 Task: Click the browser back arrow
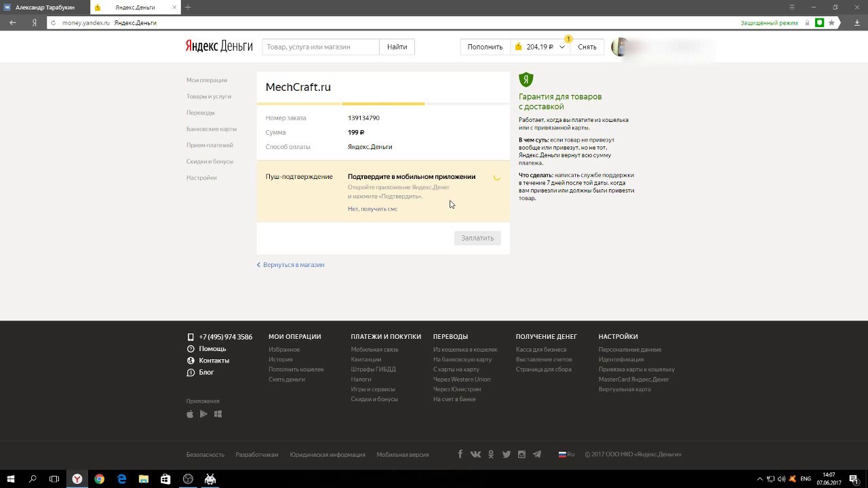coord(13,22)
